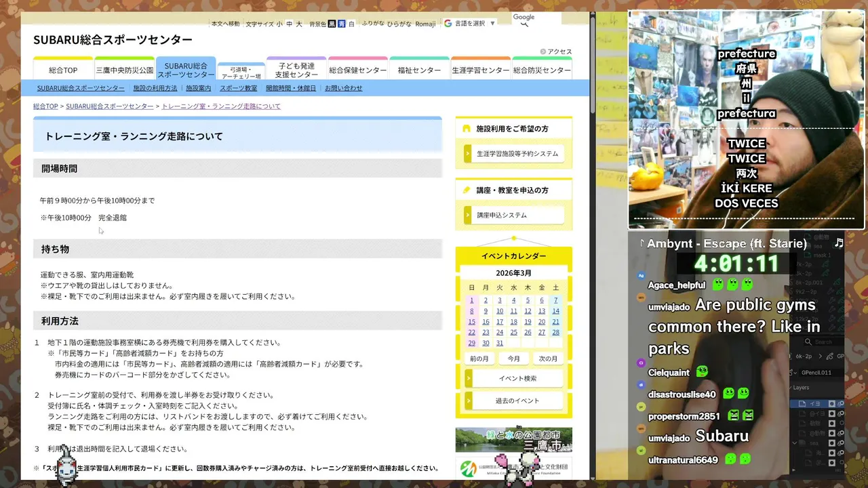Image resolution: width=868 pixels, height=488 pixels.
Task: Toggle mask on the selected イヨ layer
Action: click(832, 403)
